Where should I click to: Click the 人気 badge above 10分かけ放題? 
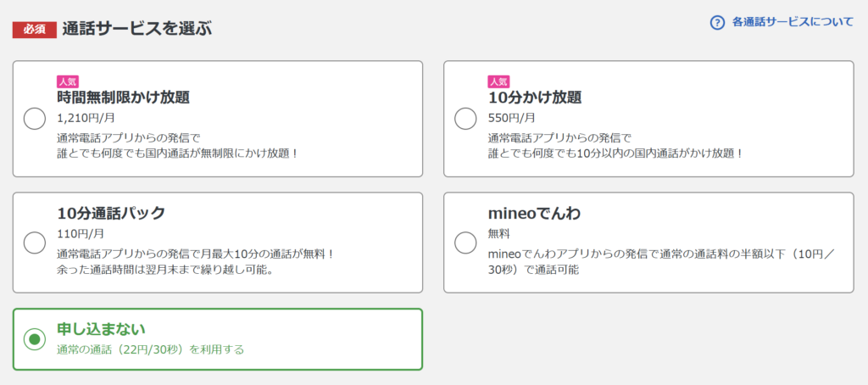point(498,81)
